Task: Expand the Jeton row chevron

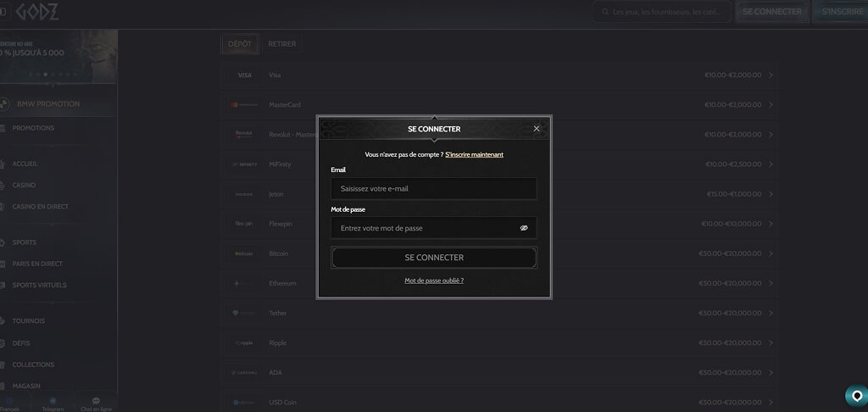Action: click(771, 194)
